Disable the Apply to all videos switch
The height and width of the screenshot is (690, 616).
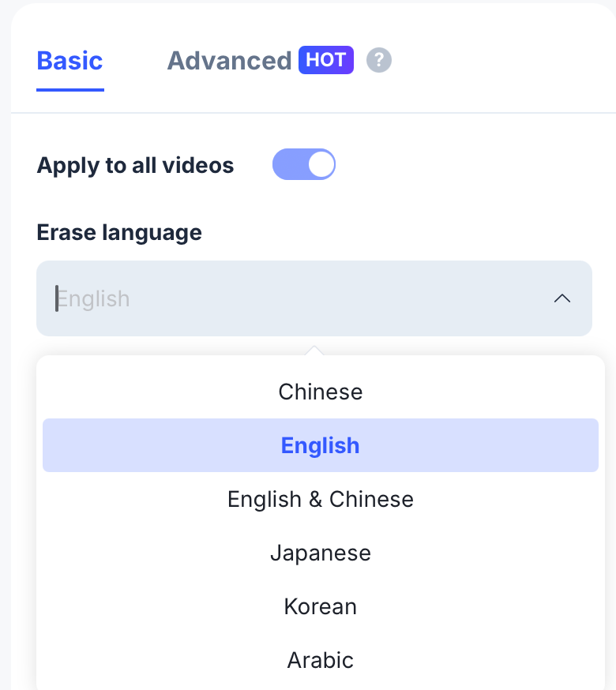pyautogui.click(x=304, y=165)
